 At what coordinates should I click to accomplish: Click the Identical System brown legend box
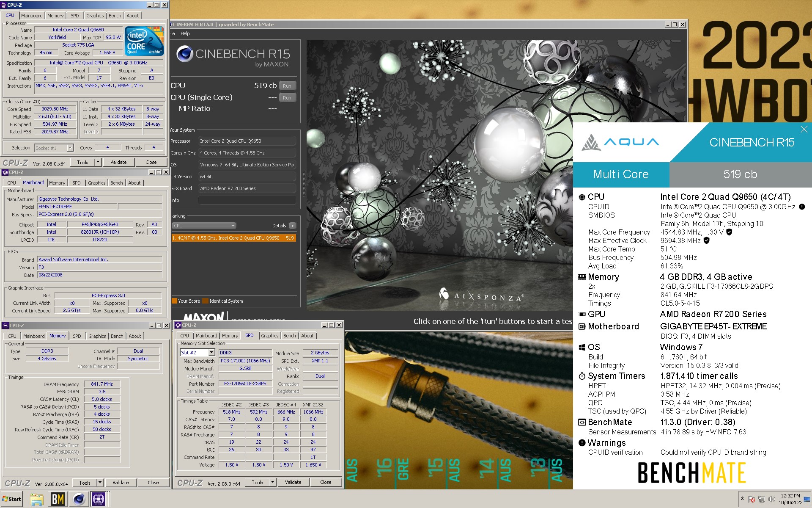(206, 301)
